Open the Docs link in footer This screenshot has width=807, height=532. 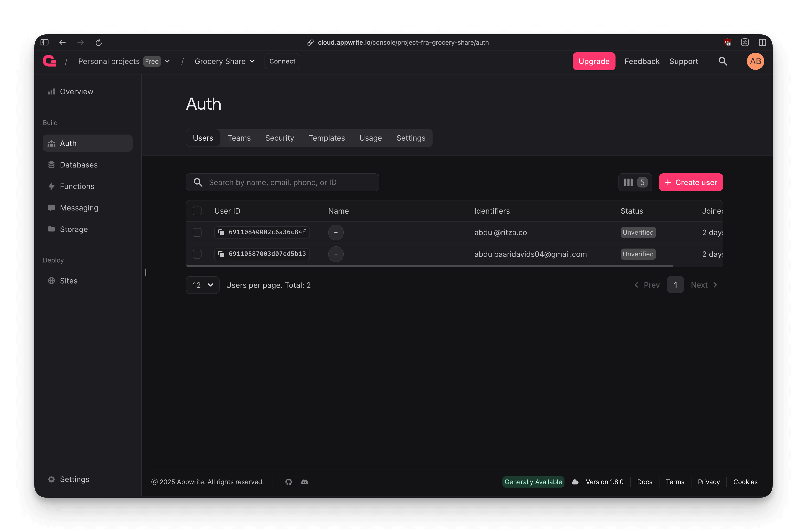644,482
